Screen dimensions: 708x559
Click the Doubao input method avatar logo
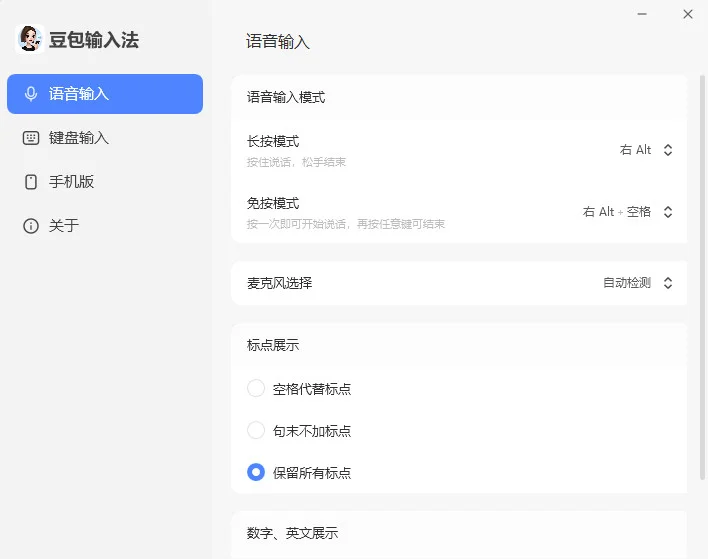[x=30, y=39]
